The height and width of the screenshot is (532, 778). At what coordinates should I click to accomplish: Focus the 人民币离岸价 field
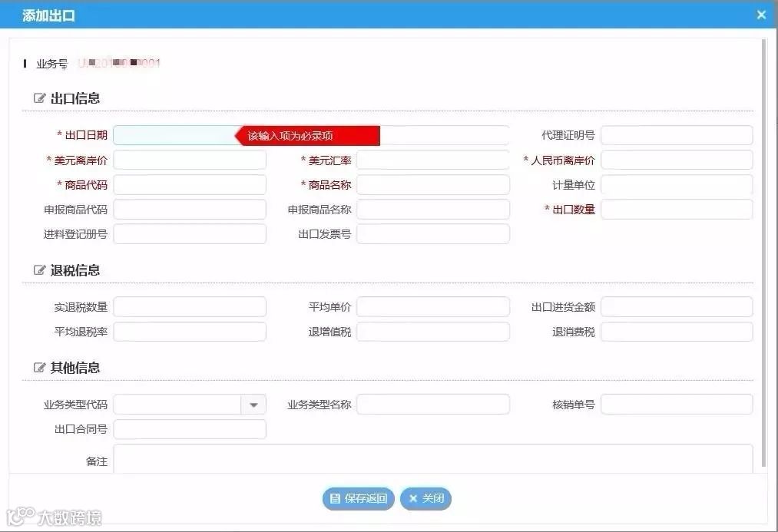(x=677, y=160)
